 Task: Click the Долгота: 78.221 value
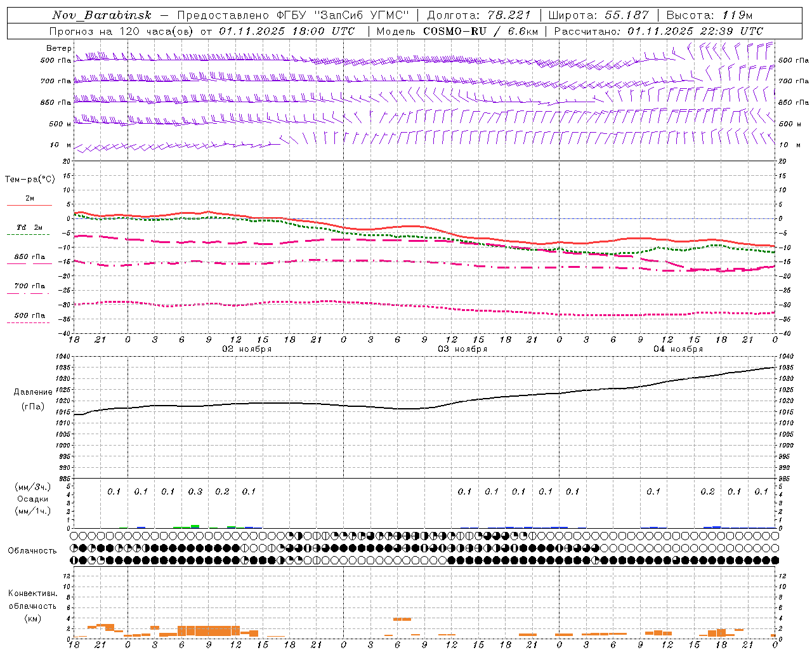(479, 15)
